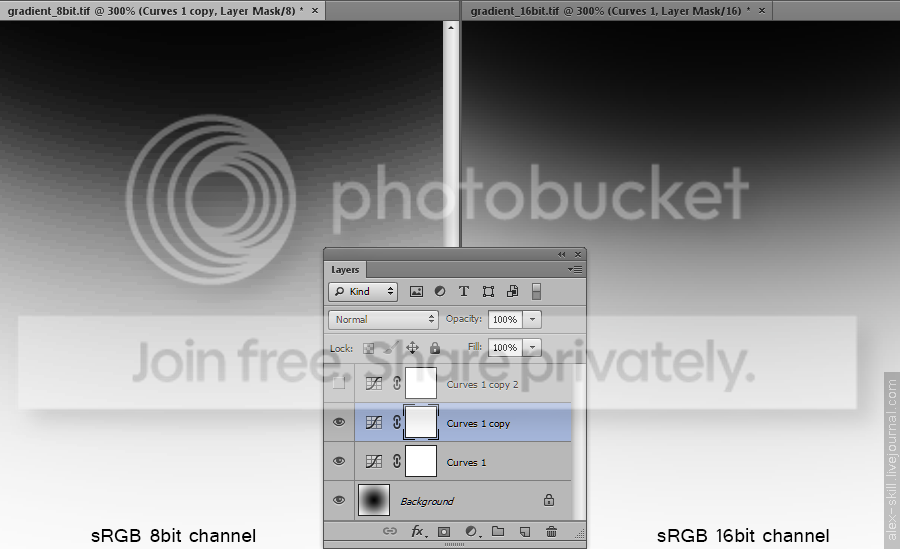Image resolution: width=900 pixels, height=549 pixels.
Task: Close the Layers panel
Action: point(578,254)
